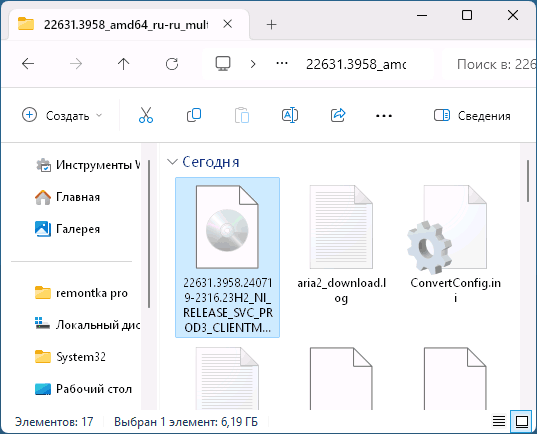Open Инструменты Windows in sidebar
Image resolution: width=537 pixels, height=434 pixels.
pos(88,165)
